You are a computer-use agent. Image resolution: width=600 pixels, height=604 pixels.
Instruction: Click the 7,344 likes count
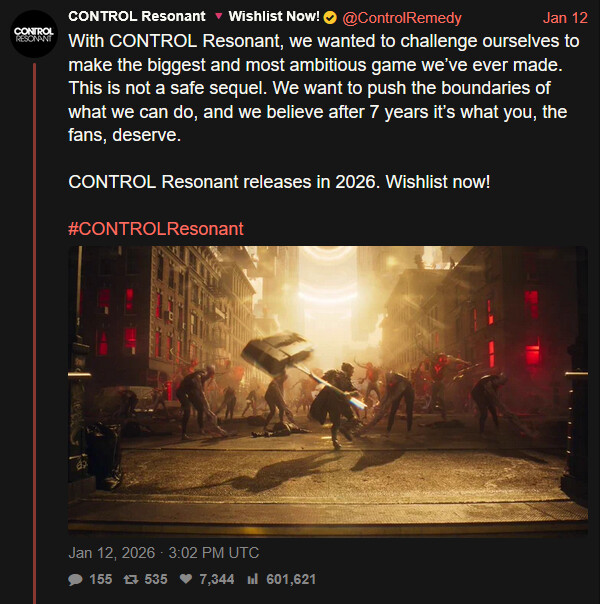(x=216, y=579)
